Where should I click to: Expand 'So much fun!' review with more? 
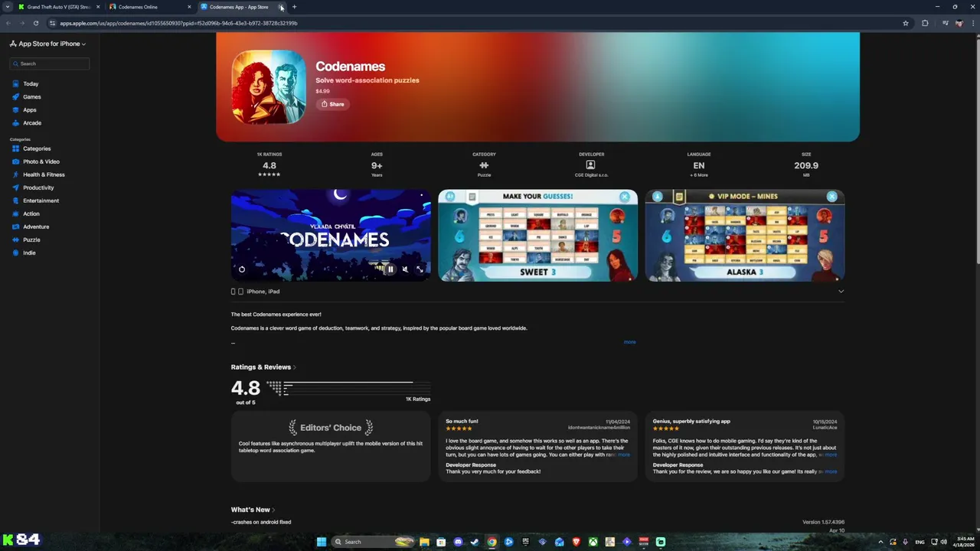(624, 455)
